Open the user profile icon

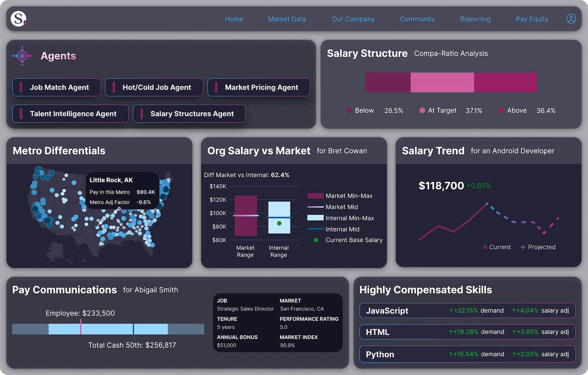click(571, 19)
